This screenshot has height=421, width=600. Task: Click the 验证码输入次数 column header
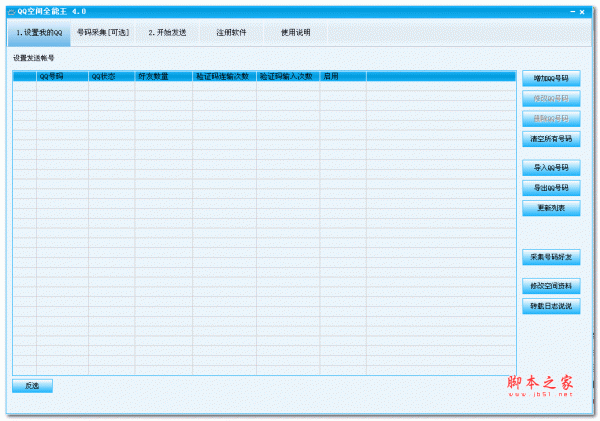click(288, 77)
